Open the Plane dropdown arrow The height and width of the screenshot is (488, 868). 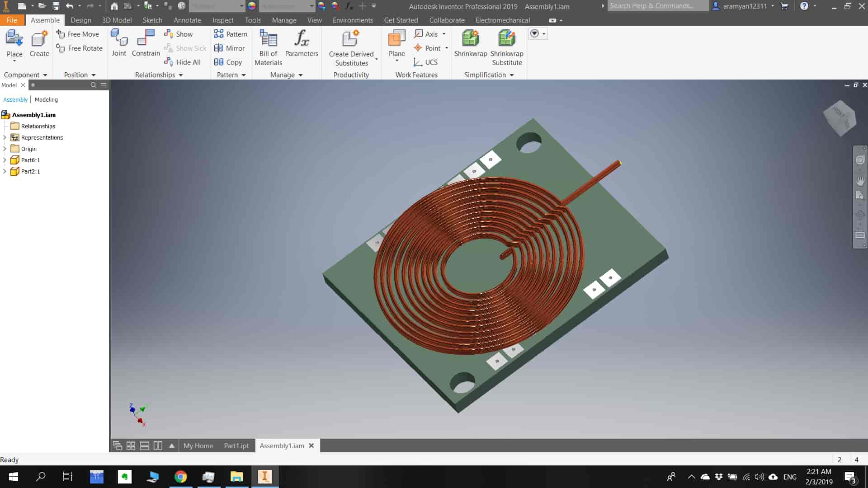(x=396, y=61)
